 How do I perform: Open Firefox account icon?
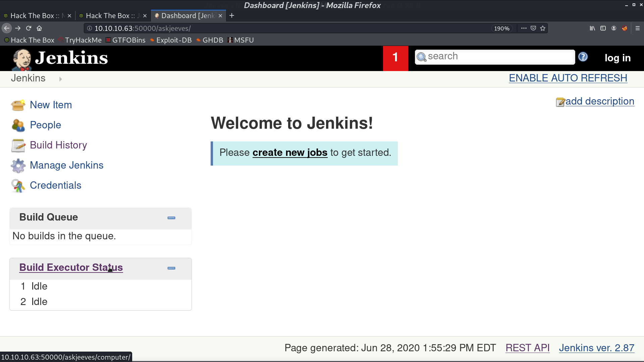614,28
